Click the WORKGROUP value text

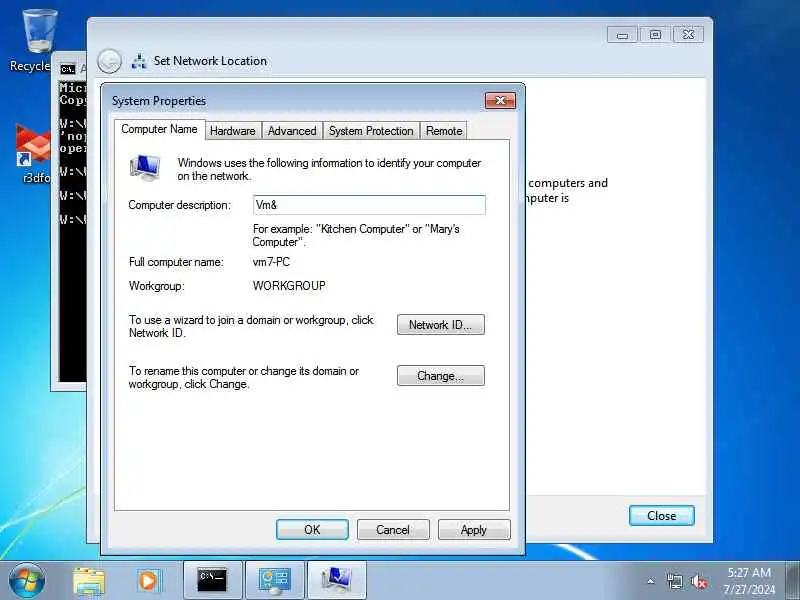coord(289,286)
